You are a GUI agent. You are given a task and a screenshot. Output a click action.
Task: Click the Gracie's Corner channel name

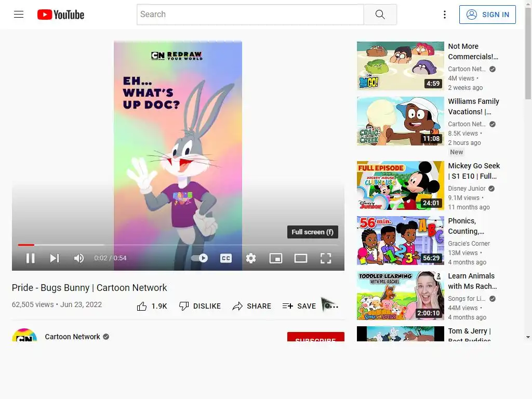[x=469, y=243]
